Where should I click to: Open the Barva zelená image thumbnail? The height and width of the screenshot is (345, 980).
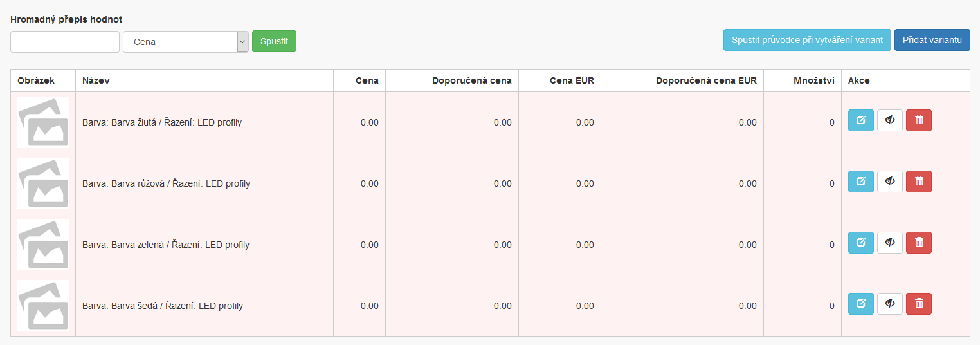coord(43,245)
